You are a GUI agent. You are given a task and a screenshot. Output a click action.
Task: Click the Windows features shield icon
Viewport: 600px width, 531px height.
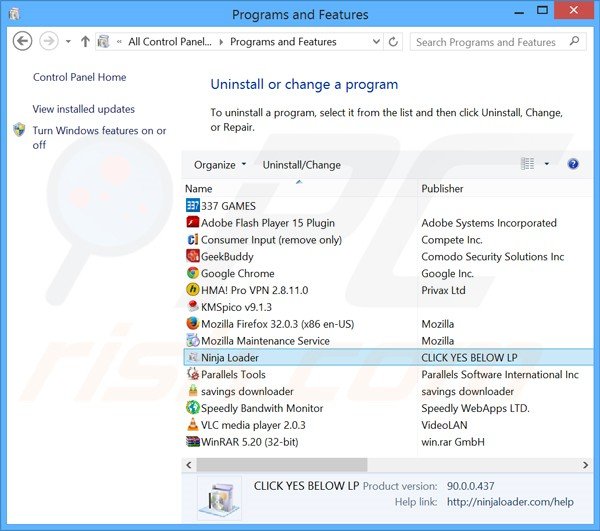point(19,130)
